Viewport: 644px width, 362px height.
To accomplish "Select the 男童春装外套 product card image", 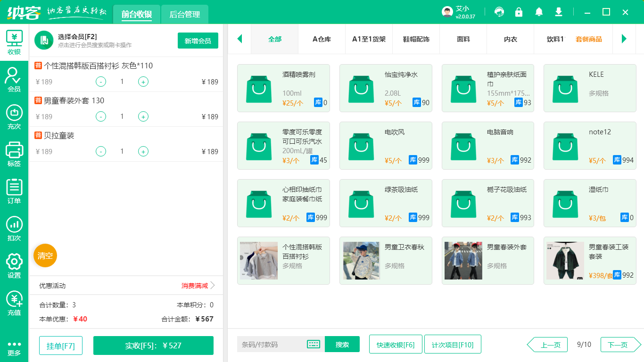I will click(463, 261).
